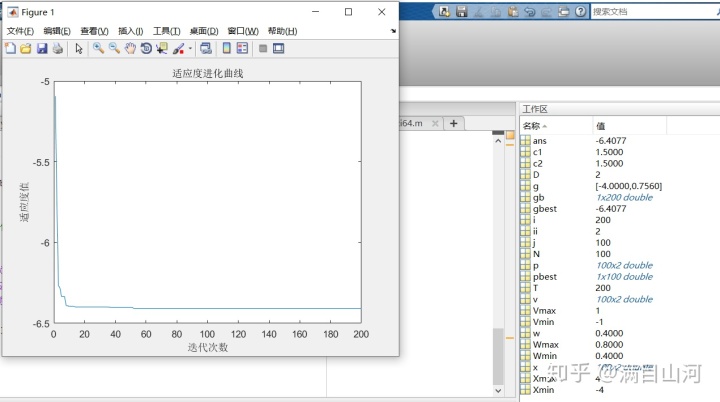Activate the Zoom Out tool
The height and width of the screenshot is (402, 720).
(x=114, y=48)
